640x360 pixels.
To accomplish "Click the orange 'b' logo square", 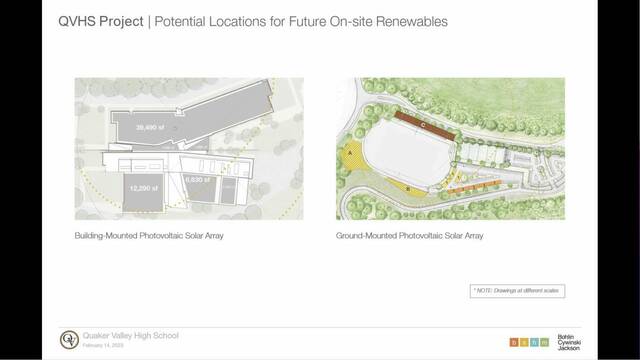I will 514,342.
